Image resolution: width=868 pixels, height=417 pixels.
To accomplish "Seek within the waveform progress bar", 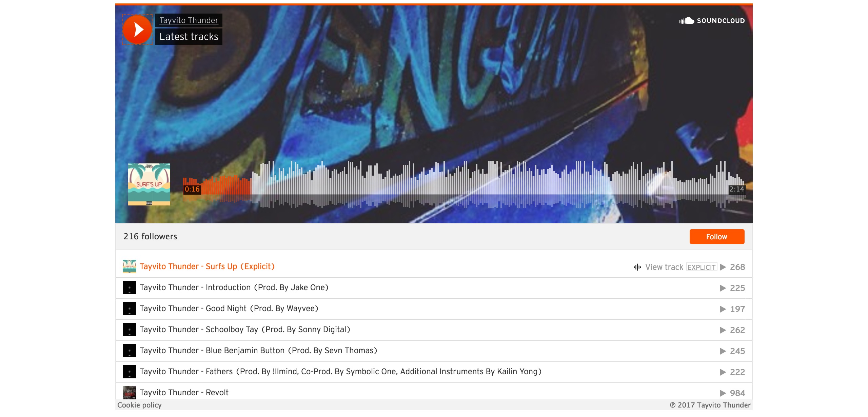I will click(464, 184).
